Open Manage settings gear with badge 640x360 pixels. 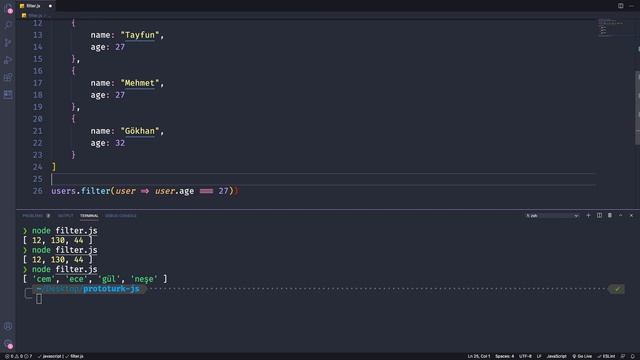[8, 344]
